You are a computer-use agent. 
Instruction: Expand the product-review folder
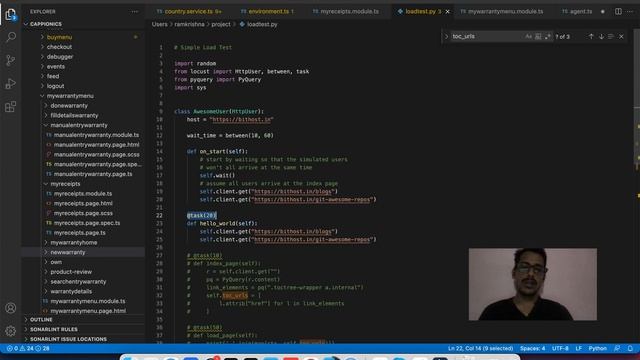71,272
